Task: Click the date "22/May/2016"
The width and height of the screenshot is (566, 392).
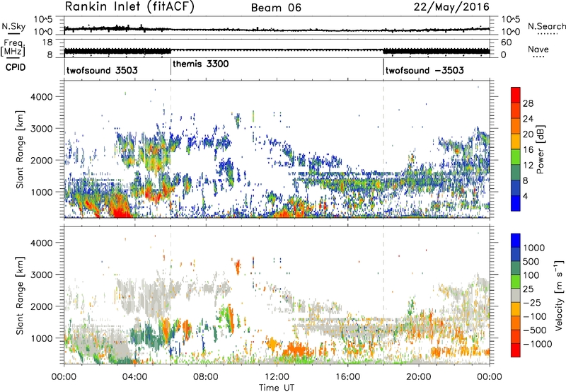Action: [x=451, y=7]
